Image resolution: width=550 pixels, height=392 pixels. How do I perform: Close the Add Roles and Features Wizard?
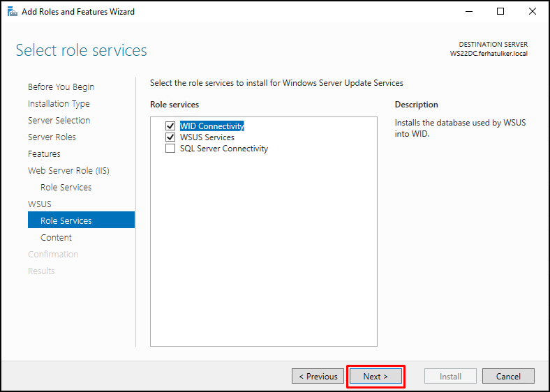point(532,12)
